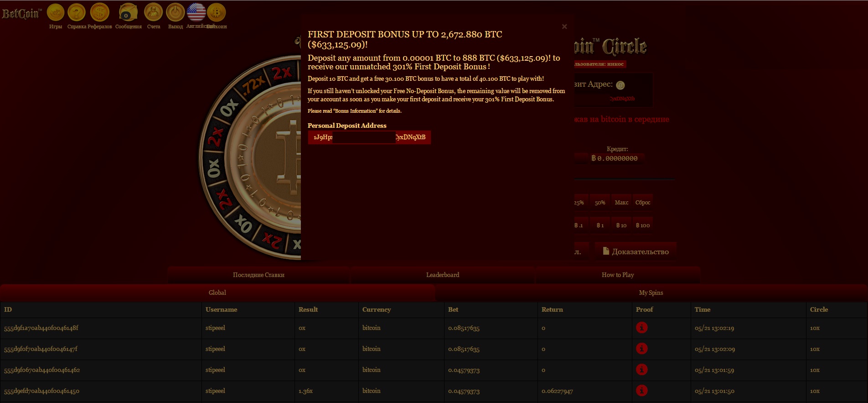
Task: Select the US flag language icon
Action: coord(196,12)
